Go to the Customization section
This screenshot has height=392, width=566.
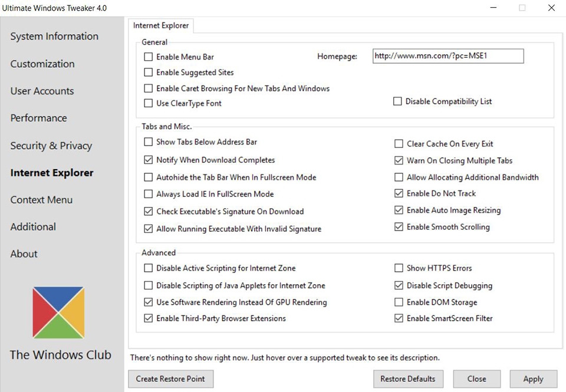point(42,64)
